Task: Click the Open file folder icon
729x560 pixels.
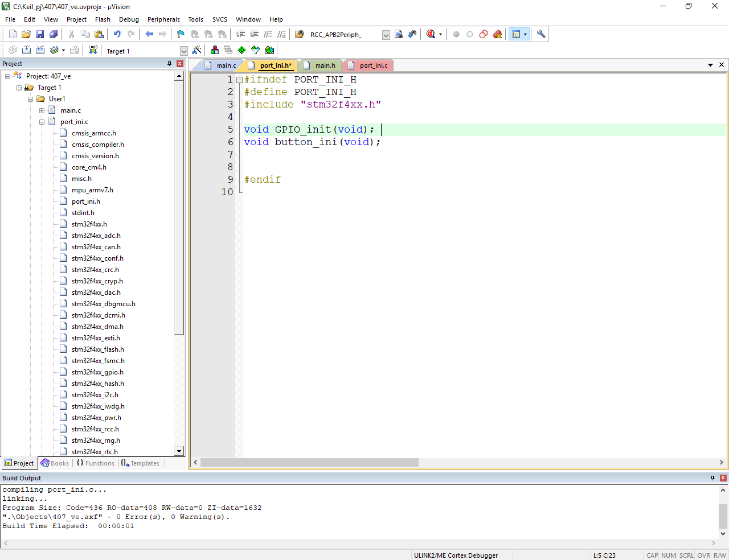Action: [x=26, y=34]
